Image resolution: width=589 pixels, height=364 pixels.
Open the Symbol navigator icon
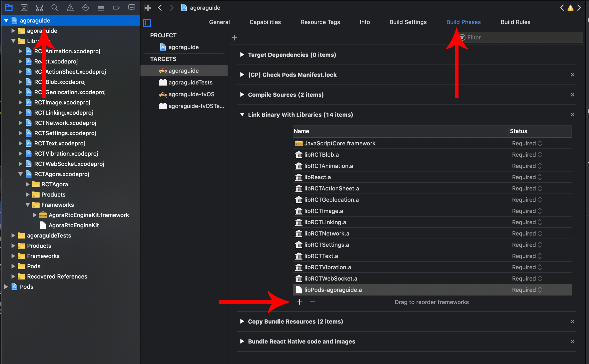coord(39,8)
